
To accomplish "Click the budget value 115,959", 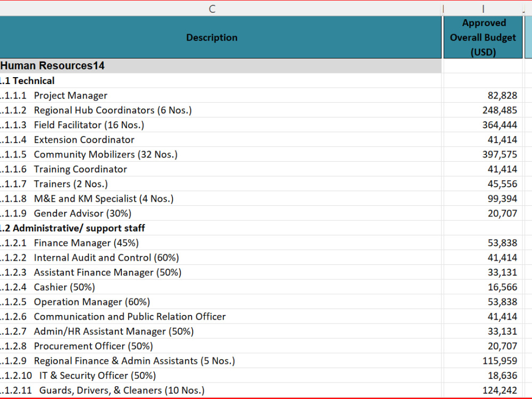I will 483,361.
